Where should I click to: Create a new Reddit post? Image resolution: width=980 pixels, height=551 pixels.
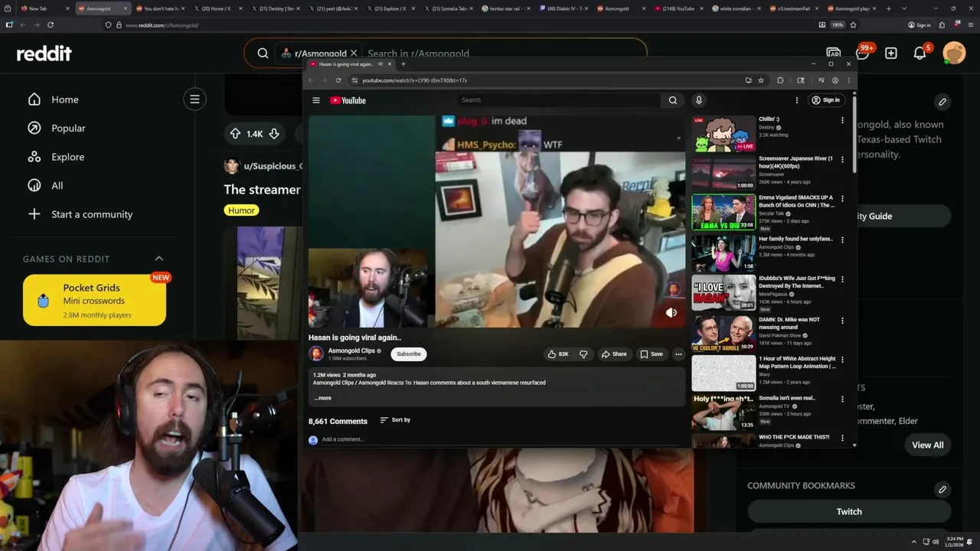tap(891, 54)
